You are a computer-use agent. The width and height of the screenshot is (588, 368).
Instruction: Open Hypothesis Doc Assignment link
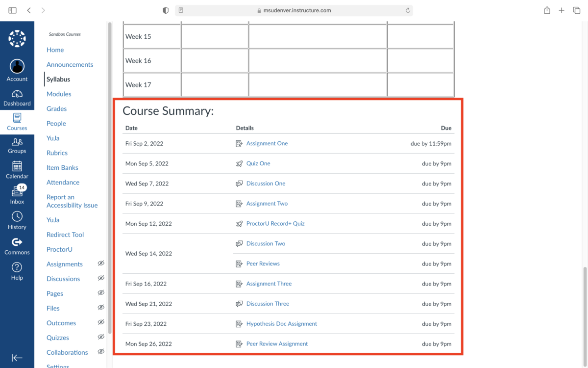click(282, 324)
